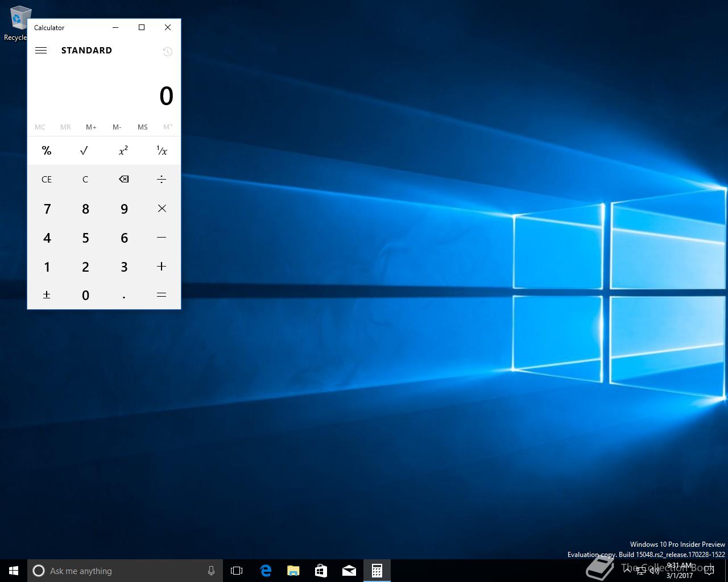
Task: Click the MC memory clear button
Action: 40,127
